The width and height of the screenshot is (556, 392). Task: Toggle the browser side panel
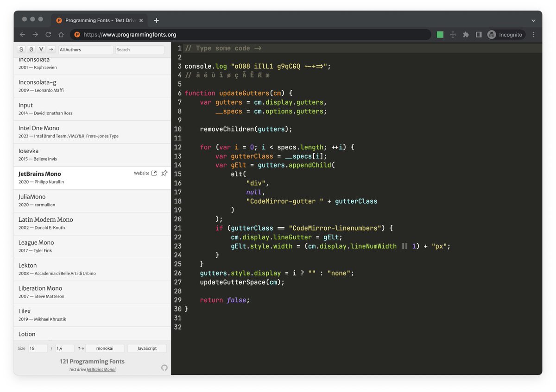(x=479, y=35)
